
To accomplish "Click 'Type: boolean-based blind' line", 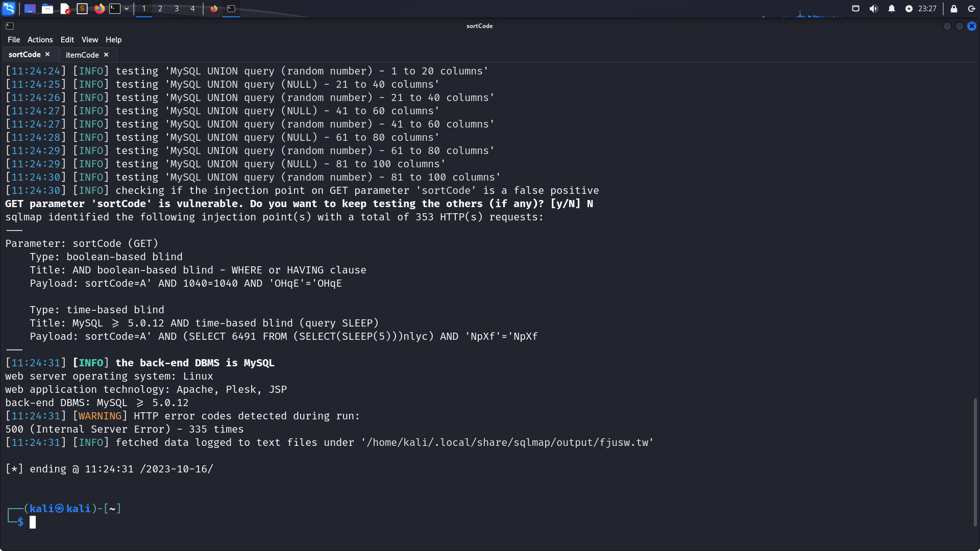I will click(106, 257).
